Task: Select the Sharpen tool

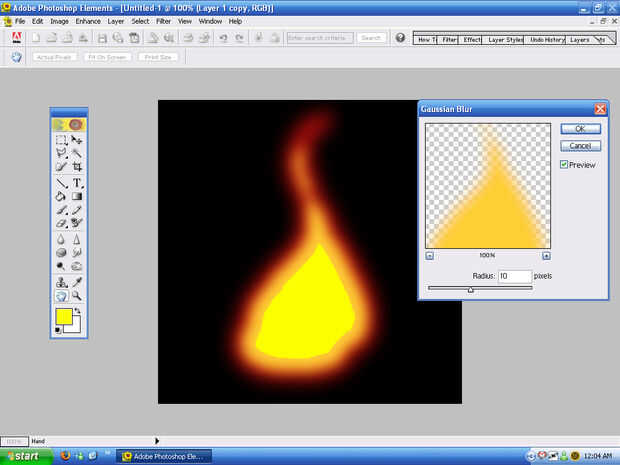Action: point(77,239)
